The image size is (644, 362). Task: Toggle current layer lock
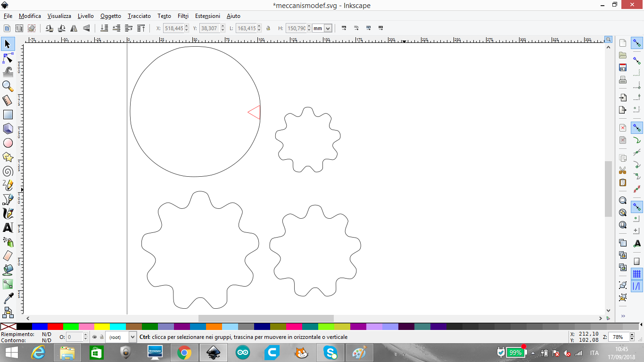click(x=101, y=337)
